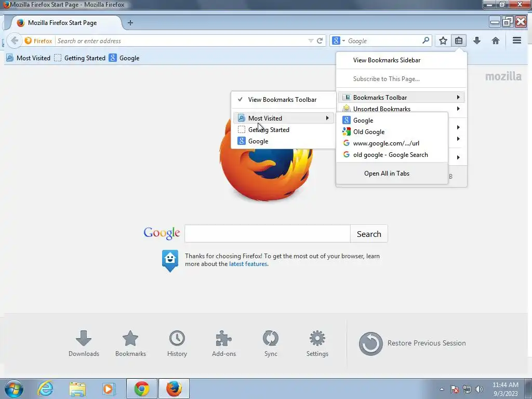Focus the address bar input
The height and width of the screenshot is (399, 532).
[181, 41]
